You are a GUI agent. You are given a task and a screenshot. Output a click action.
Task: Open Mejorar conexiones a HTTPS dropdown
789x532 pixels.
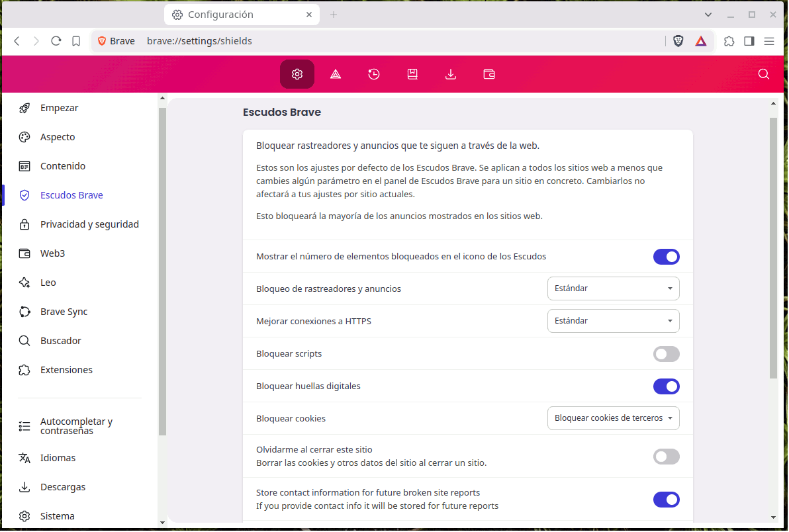(613, 321)
